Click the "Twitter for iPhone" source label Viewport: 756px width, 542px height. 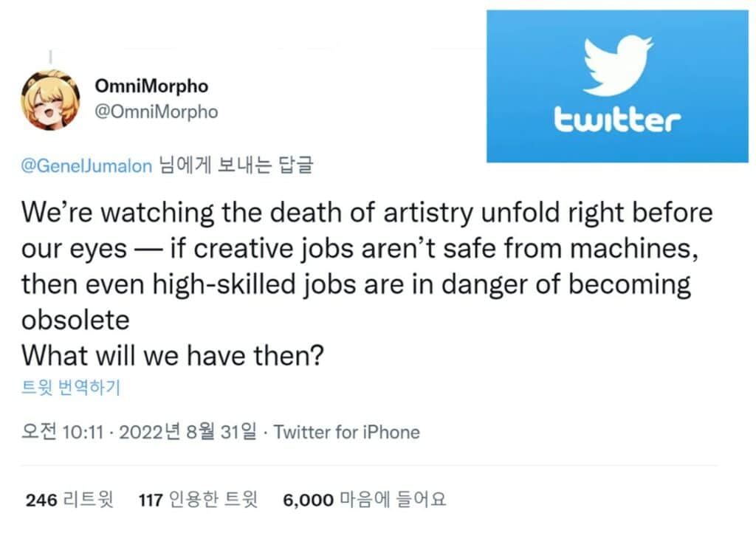346,432
